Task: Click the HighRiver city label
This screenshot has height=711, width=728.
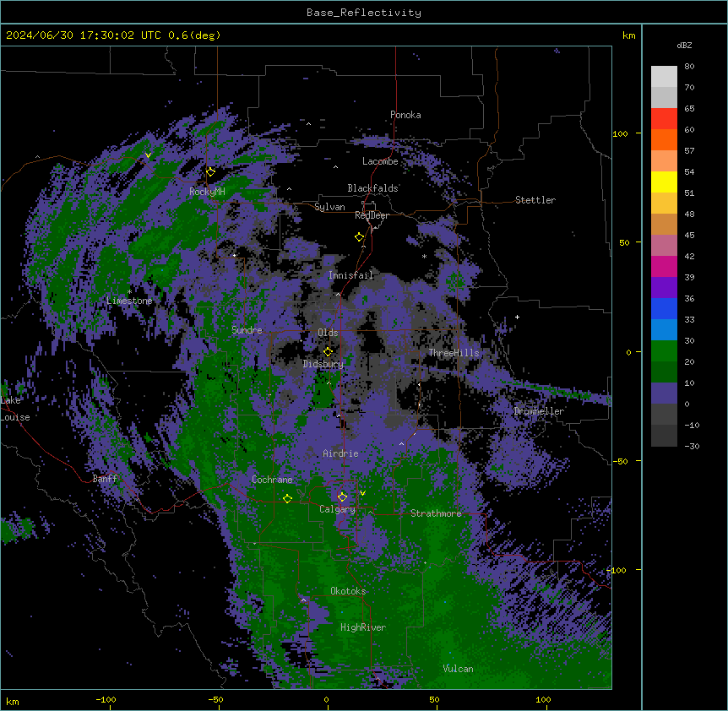Action: (363, 627)
